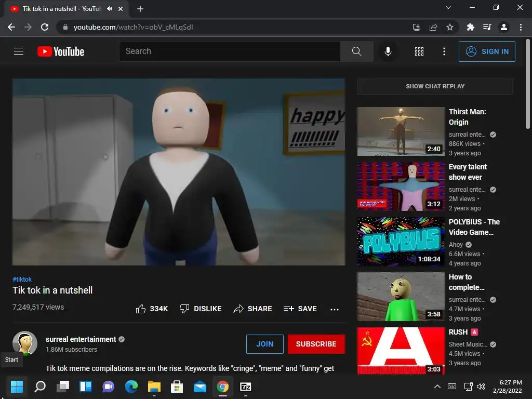Click the search magnifier button
Image resolution: width=532 pixels, height=399 pixels.
coord(356,51)
